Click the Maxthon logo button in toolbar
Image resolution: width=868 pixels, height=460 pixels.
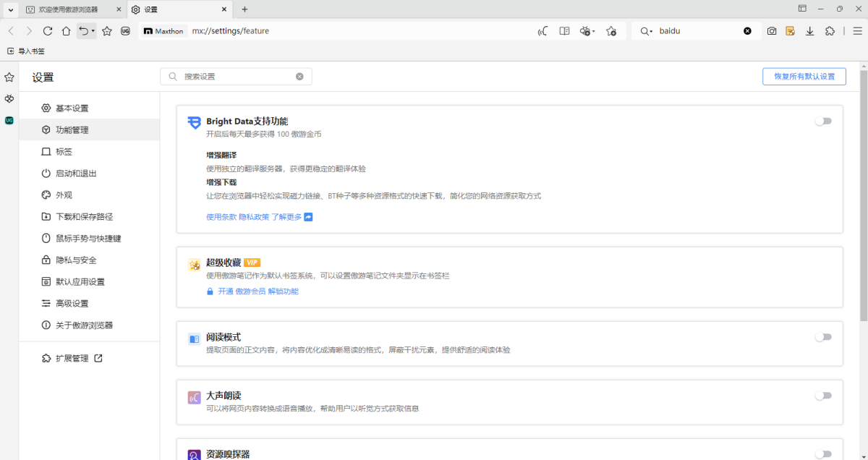pos(163,31)
